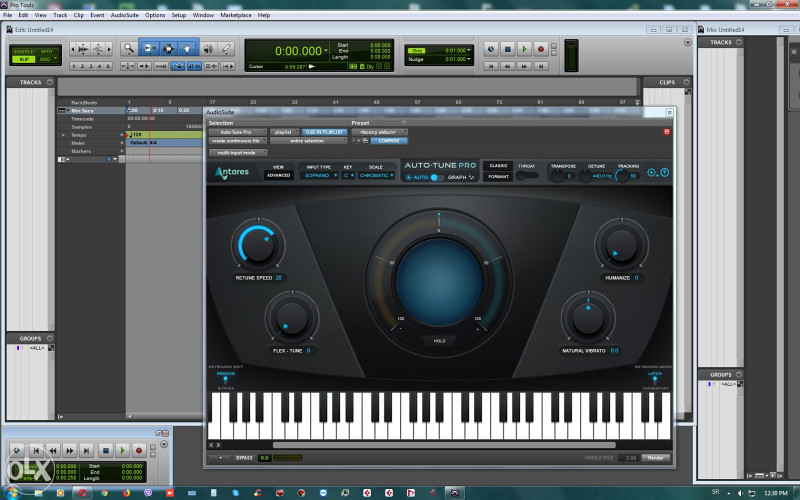Screen dimensions: 800x500
Task: Open the multi-input mode dropdown
Action: 238,153
